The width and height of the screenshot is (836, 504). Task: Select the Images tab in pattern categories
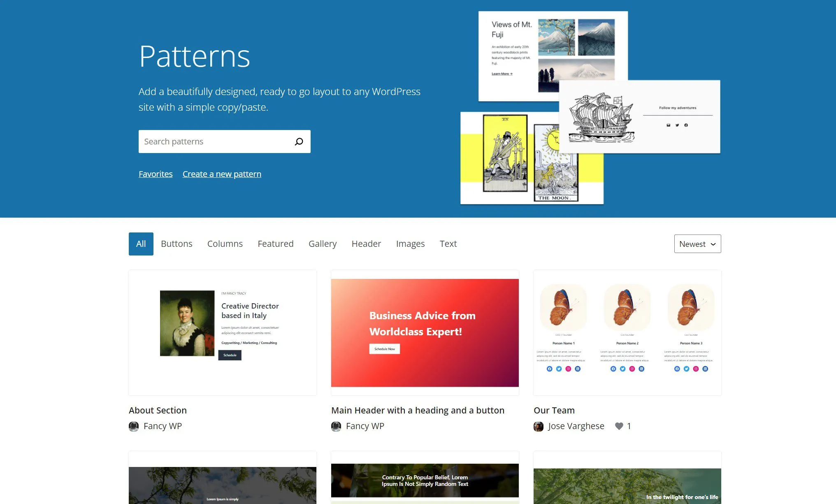click(x=410, y=243)
